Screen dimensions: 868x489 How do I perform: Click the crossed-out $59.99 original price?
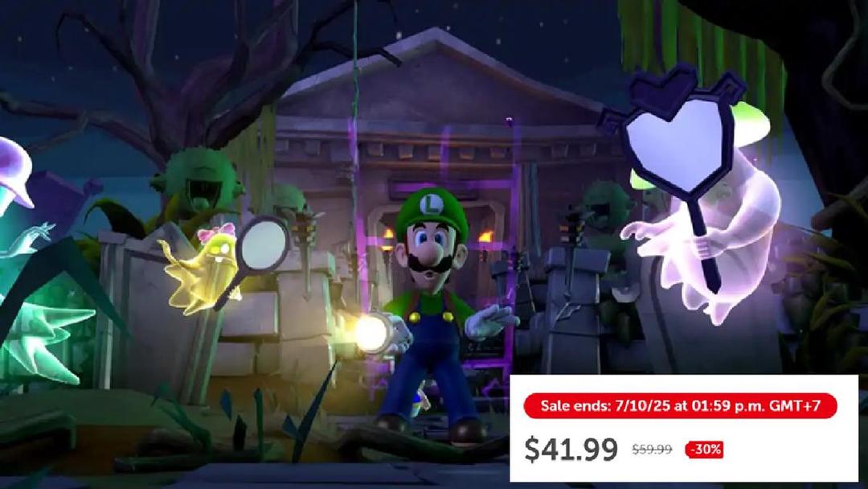point(652,449)
